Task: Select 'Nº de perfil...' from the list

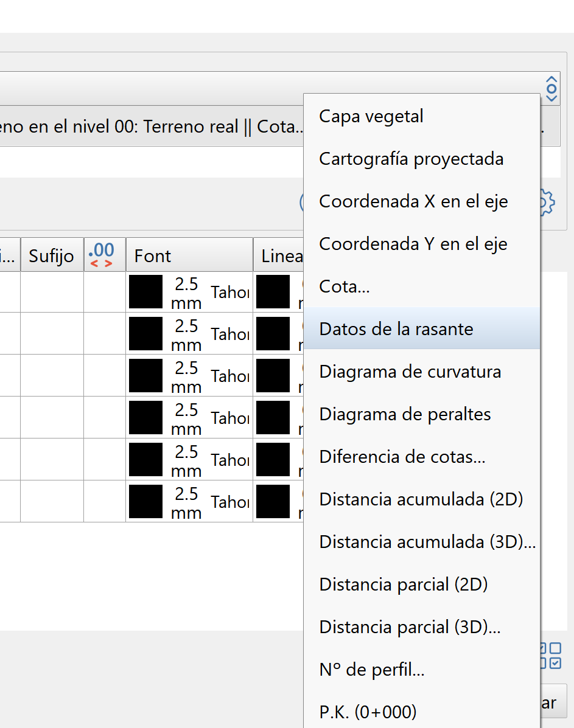Action: (372, 669)
